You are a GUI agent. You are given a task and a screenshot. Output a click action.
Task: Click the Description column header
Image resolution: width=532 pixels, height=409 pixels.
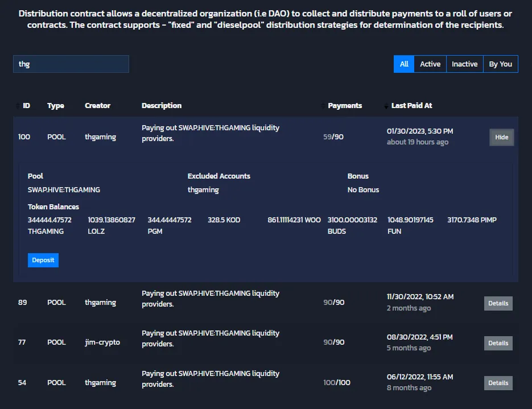coord(162,106)
